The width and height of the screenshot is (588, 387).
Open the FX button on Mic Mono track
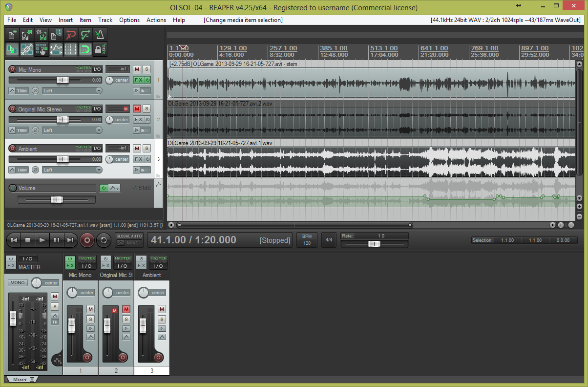(x=138, y=80)
